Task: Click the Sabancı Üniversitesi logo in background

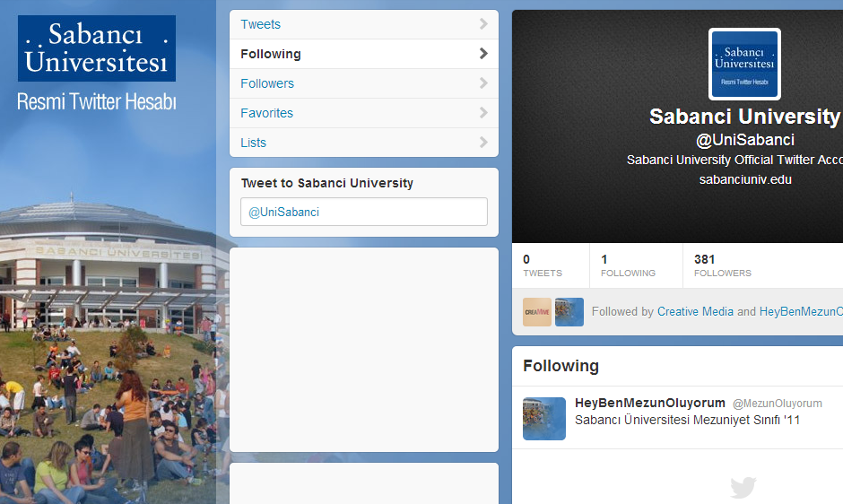Action: 97,48
